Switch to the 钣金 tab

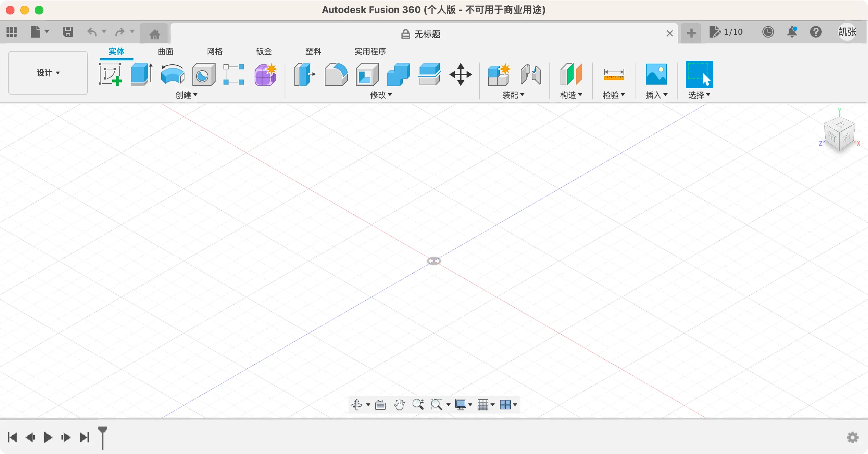[x=264, y=51]
